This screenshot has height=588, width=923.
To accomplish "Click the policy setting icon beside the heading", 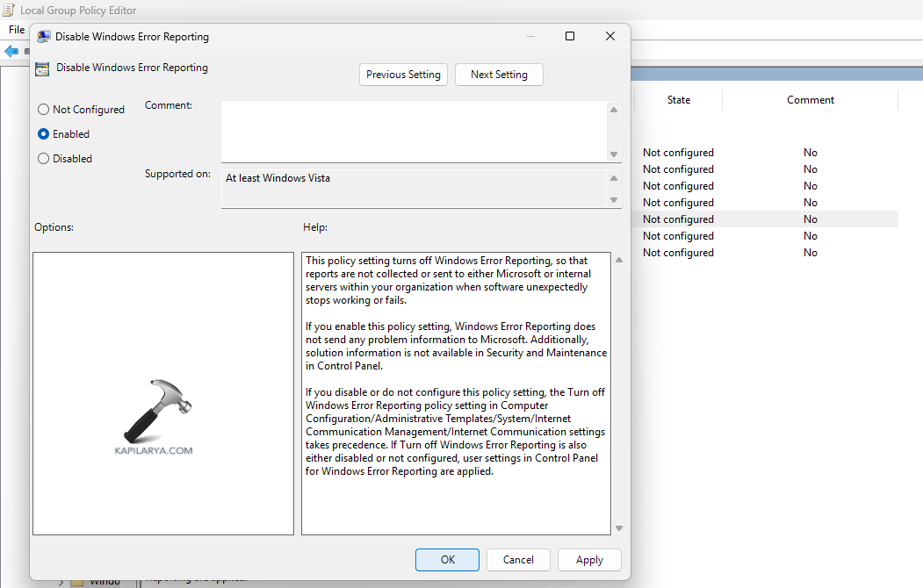I will [x=42, y=68].
